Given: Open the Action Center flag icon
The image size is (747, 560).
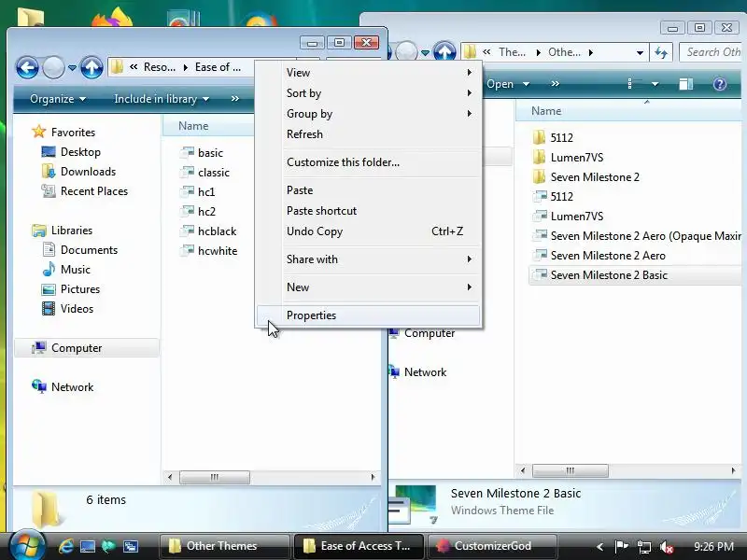Looking at the screenshot, I should [x=621, y=547].
